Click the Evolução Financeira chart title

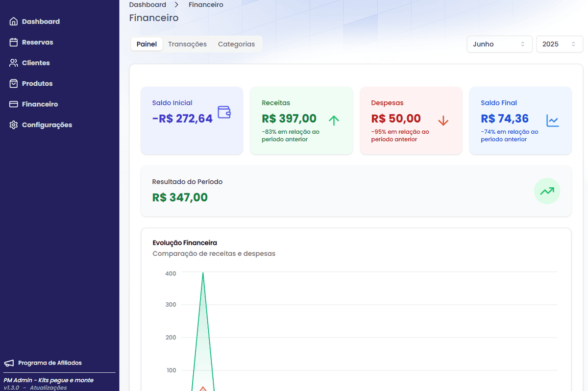pos(185,243)
